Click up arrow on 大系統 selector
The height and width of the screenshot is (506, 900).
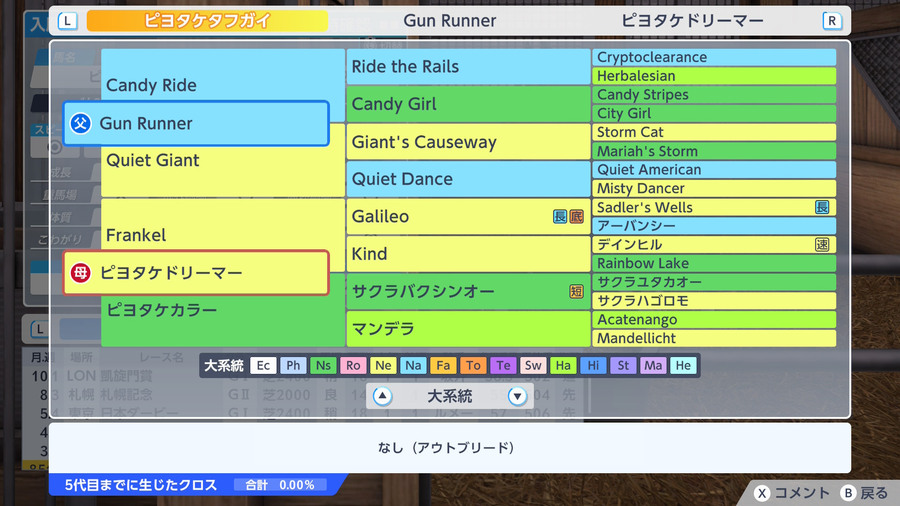click(x=382, y=396)
